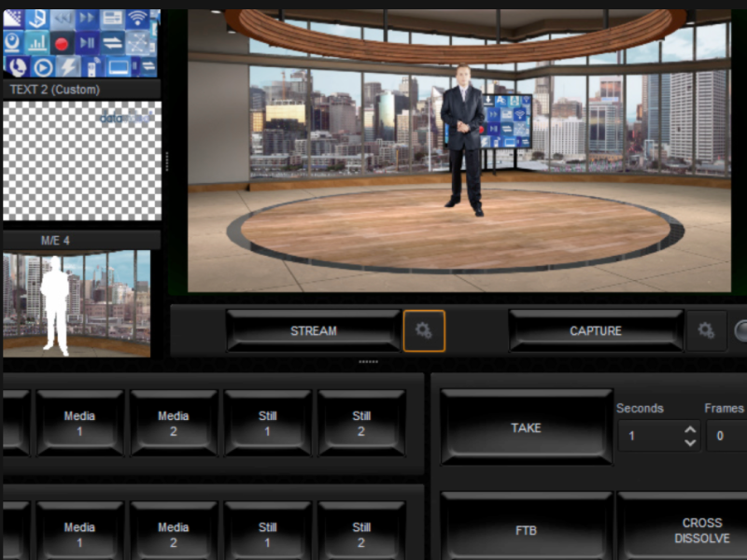Click the program output preview monitor

[459, 150]
